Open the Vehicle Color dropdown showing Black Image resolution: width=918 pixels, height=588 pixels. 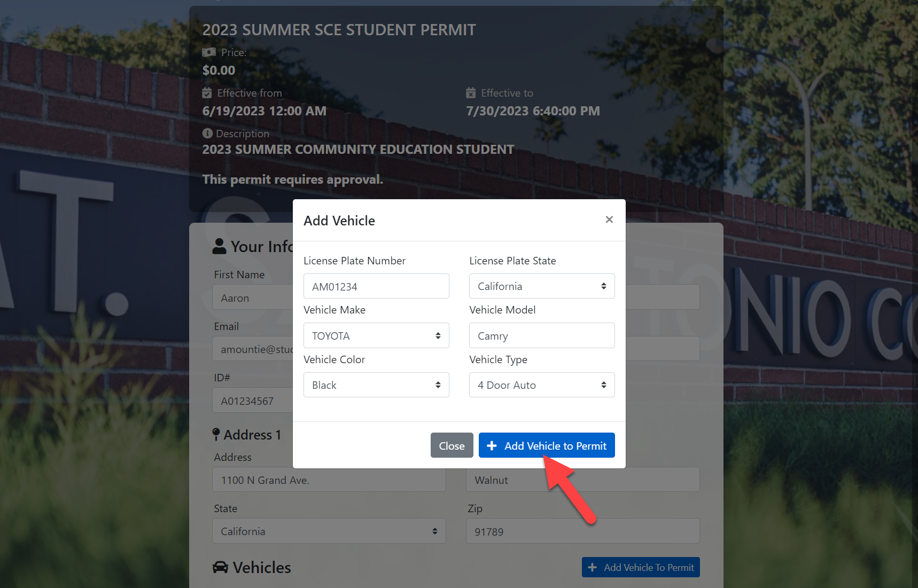(376, 385)
